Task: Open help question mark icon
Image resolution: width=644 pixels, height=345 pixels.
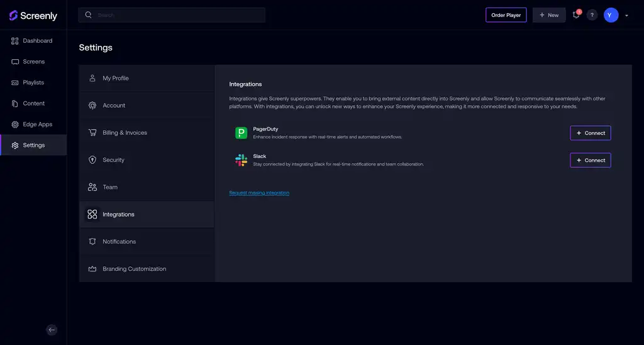Action: tap(592, 15)
